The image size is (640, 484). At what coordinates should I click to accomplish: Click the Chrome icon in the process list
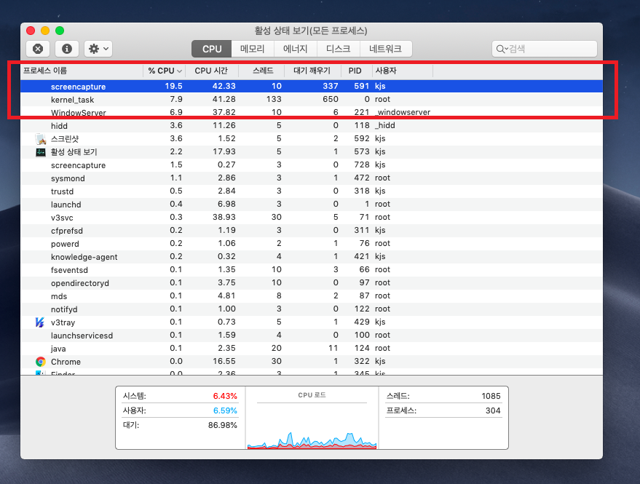point(40,361)
